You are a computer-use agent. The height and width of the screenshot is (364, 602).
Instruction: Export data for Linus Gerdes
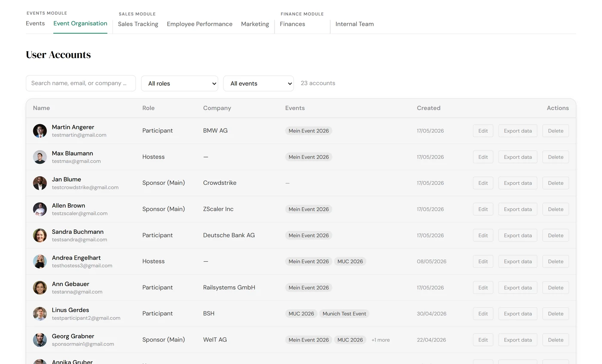coord(518,314)
